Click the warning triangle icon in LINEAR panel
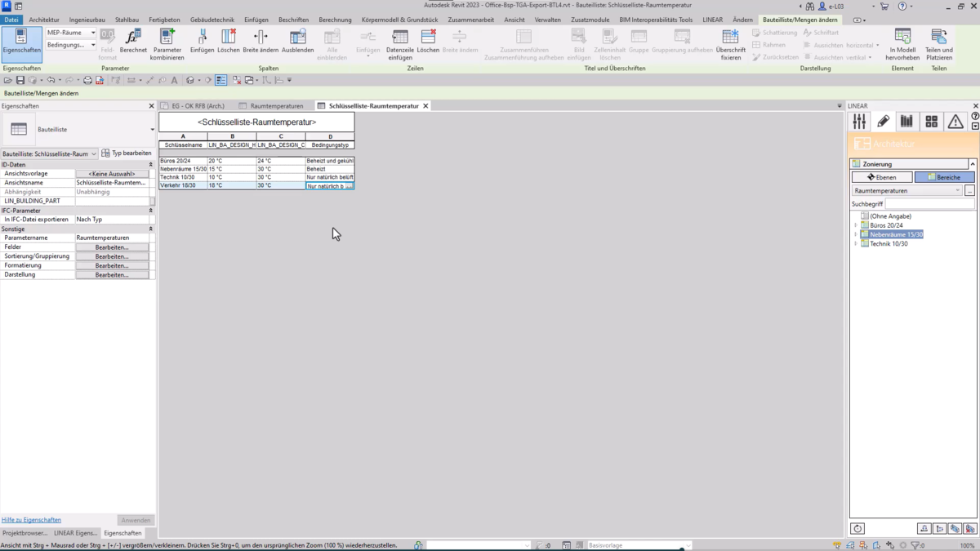This screenshot has width=980, height=551. pyautogui.click(x=955, y=121)
